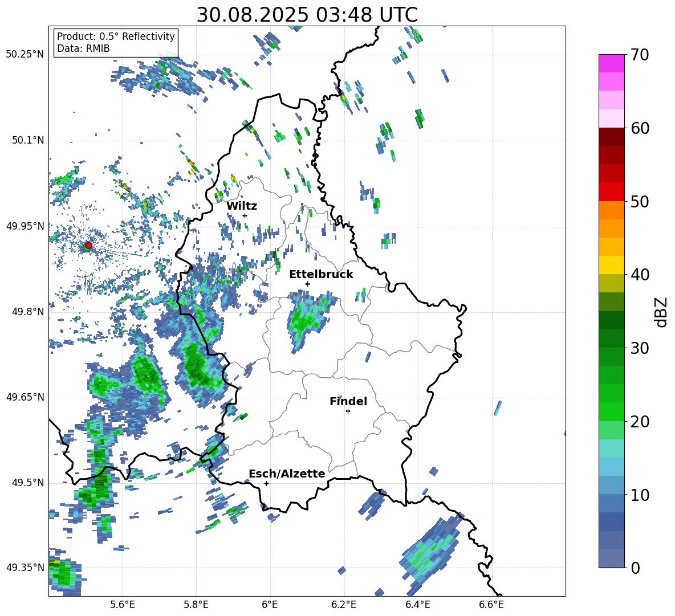Click the cross marker below Findel
Screen dimensions: 675x616
click(348, 411)
